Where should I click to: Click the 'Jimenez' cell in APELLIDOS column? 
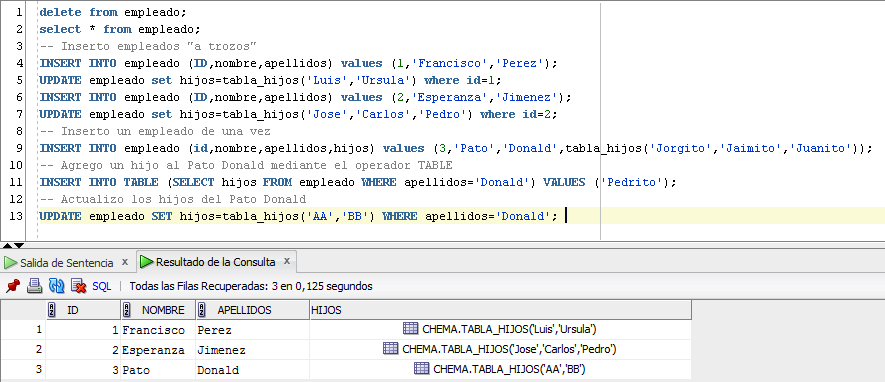(x=252, y=350)
